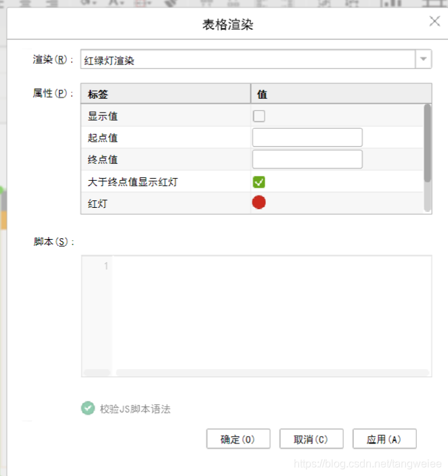Click the properties table vertical scrollbar
The image size is (448, 476).
[428, 144]
